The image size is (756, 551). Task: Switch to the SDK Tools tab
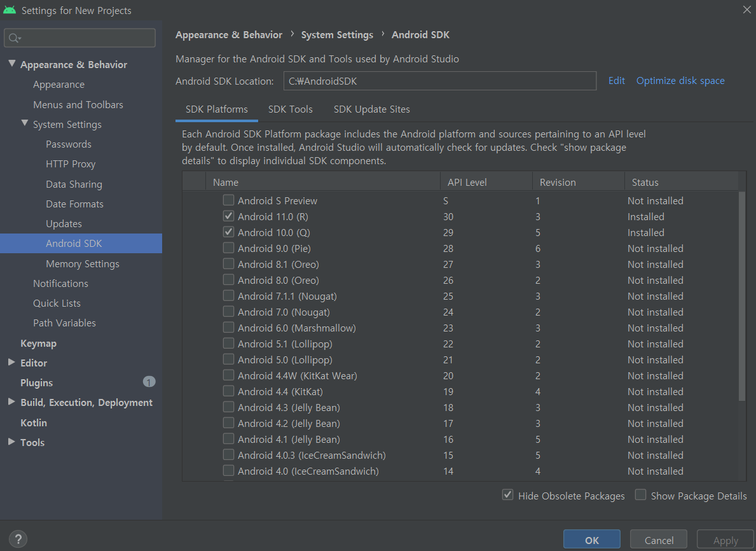click(290, 109)
